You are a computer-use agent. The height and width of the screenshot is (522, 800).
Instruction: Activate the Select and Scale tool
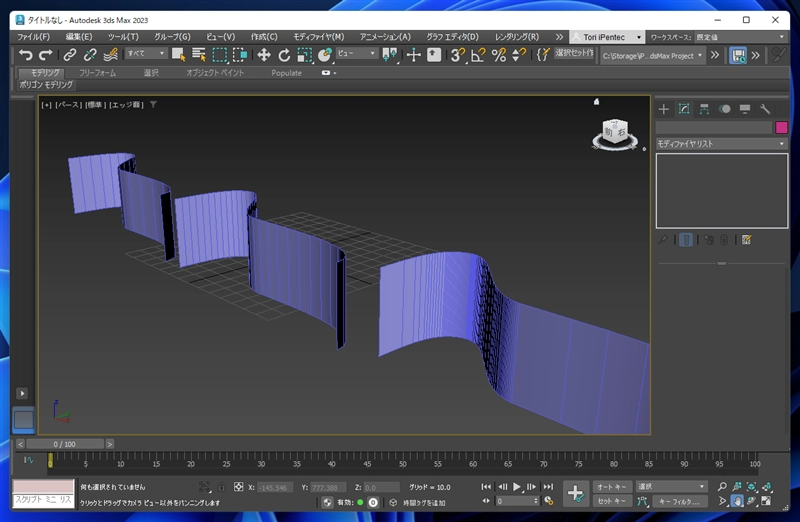(305, 55)
